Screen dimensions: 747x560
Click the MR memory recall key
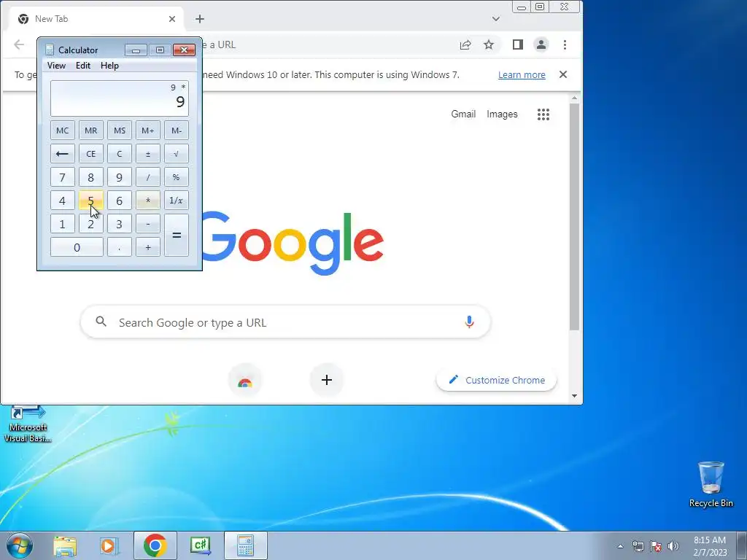(x=91, y=131)
